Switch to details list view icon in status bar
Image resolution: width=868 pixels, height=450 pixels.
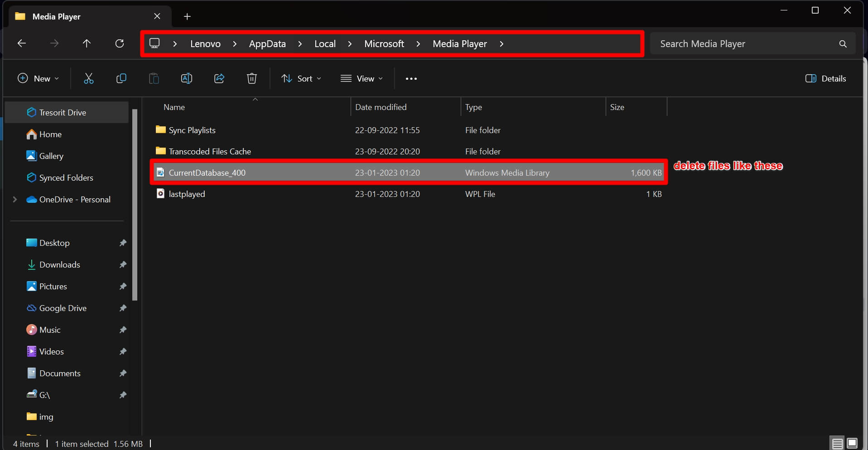point(837,443)
